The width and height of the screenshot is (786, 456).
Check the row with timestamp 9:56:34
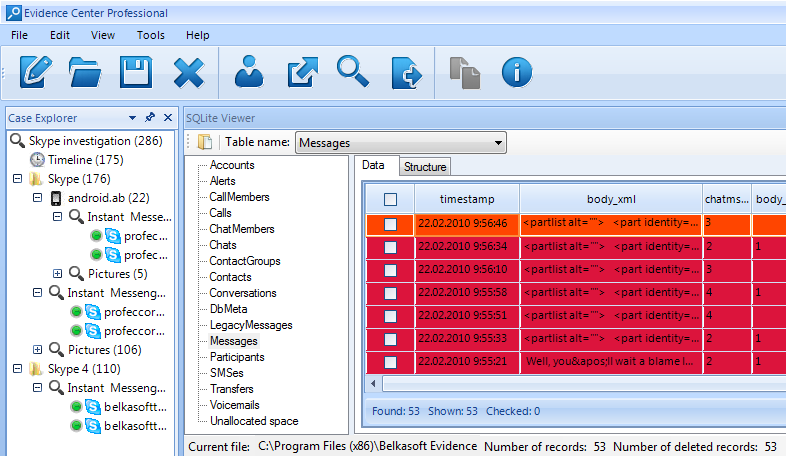(390, 248)
